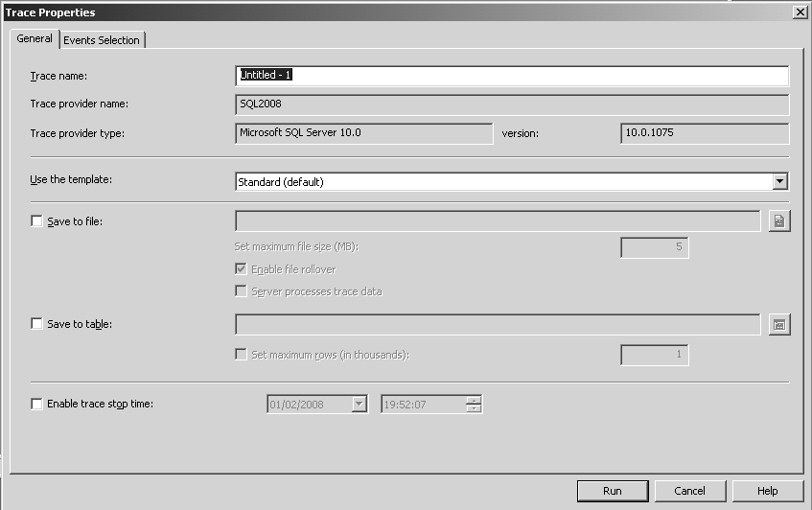The height and width of the screenshot is (510, 812).
Task: Open Help for trace properties
Action: pos(768,491)
